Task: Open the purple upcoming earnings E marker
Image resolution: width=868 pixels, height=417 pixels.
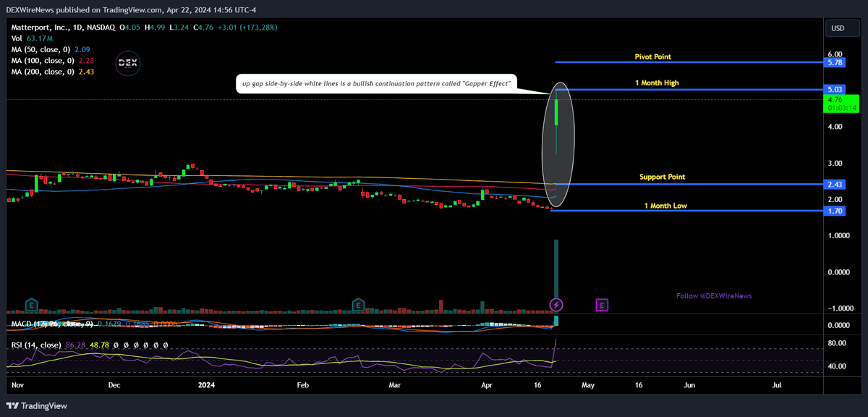Action: click(x=602, y=305)
